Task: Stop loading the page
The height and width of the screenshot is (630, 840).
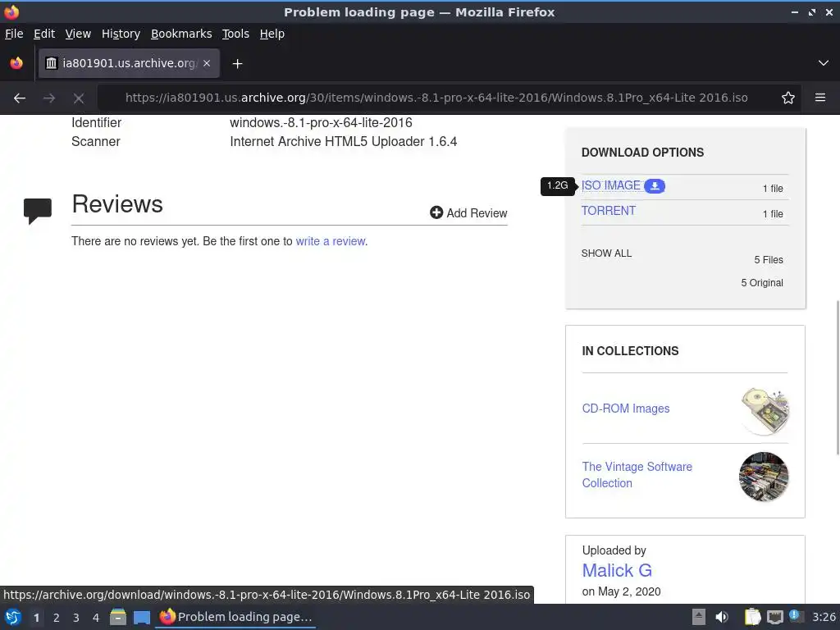Action: tap(79, 98)
